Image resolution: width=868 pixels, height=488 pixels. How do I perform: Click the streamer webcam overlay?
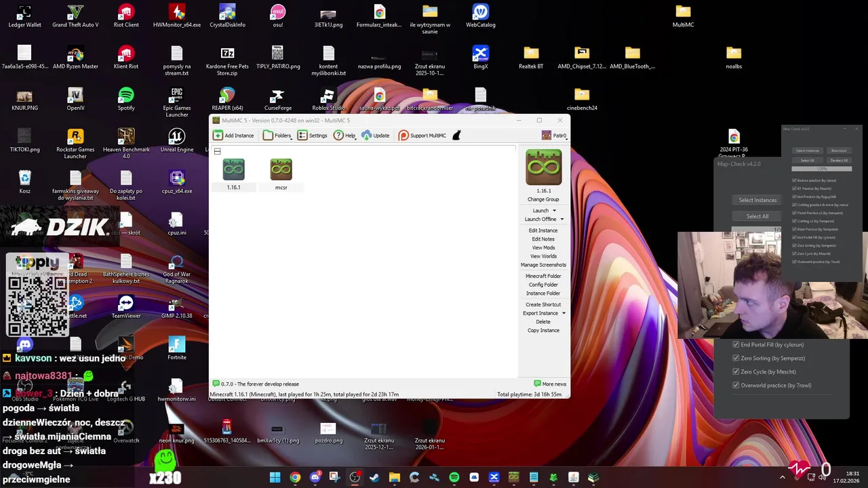[x=763, y=285]
